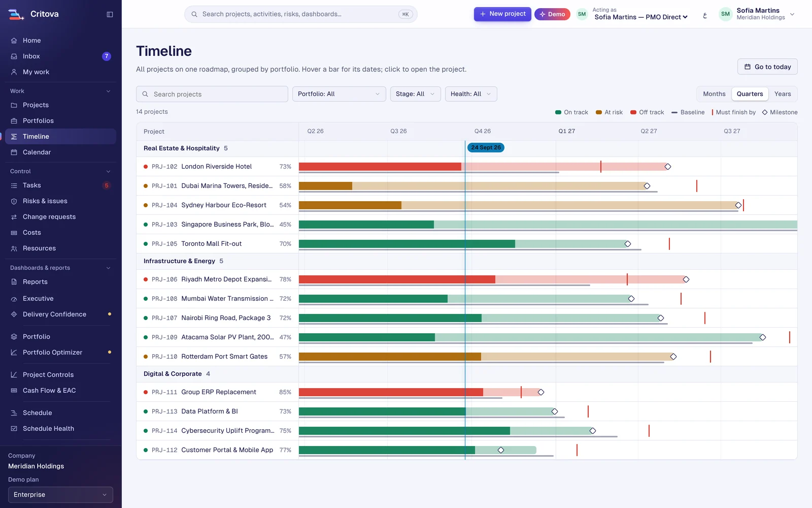The height and width of the screenshot is (508, 812).
Task: Open Cash Flow & EAC
Action: 60,391
